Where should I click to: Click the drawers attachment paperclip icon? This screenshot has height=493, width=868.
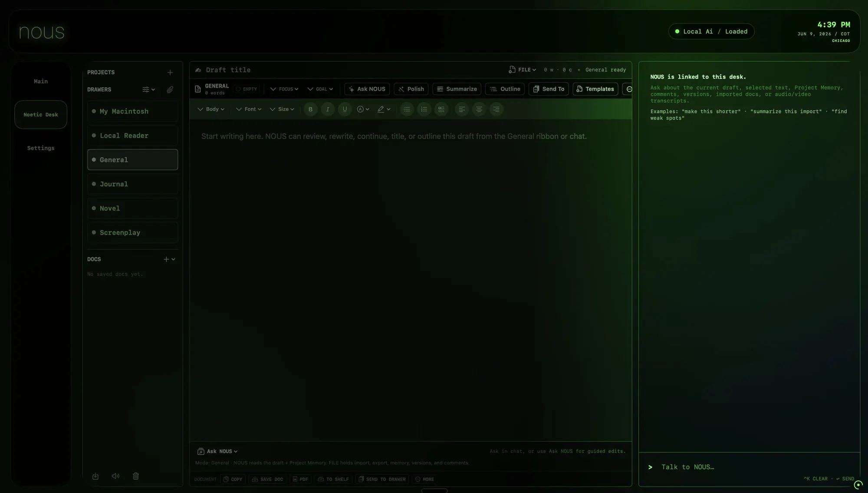pyautogui.click(x=170, y=89)
